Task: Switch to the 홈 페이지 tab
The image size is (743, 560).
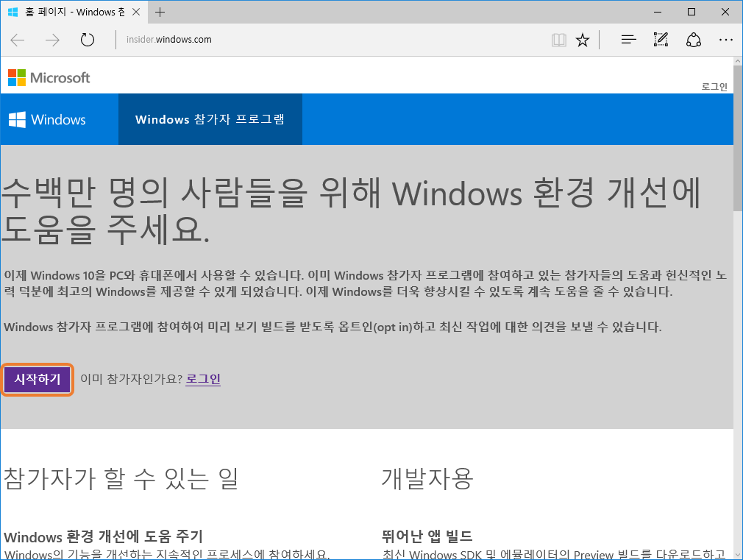Action: click(70, 12)
